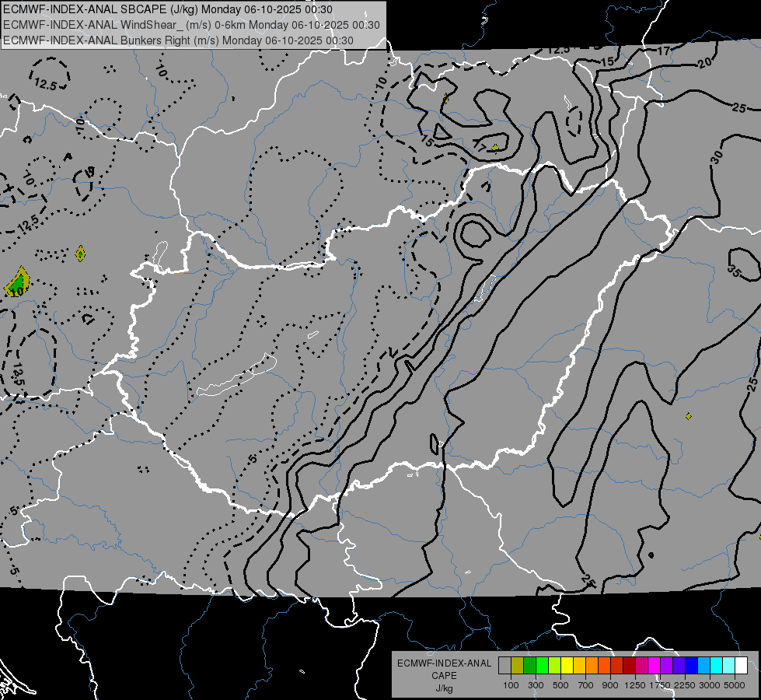The height and width of the screenshot is (700, 761).
Task: Click the bright magenta legend swatch
Action: tap(654, 665)
